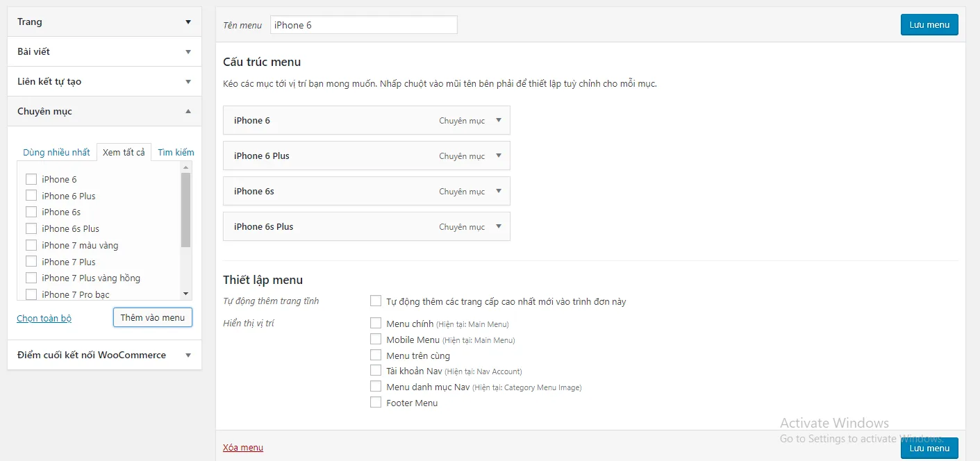Check iPhone 7 Plus vàng hồng checkbox
This screenshot has width=980, height=461.
[31, 278]
